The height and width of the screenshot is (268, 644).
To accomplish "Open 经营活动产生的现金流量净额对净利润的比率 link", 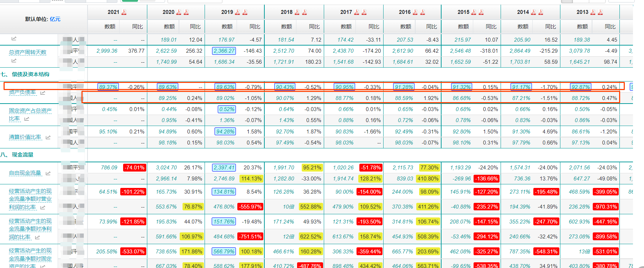I will (30, 229).
